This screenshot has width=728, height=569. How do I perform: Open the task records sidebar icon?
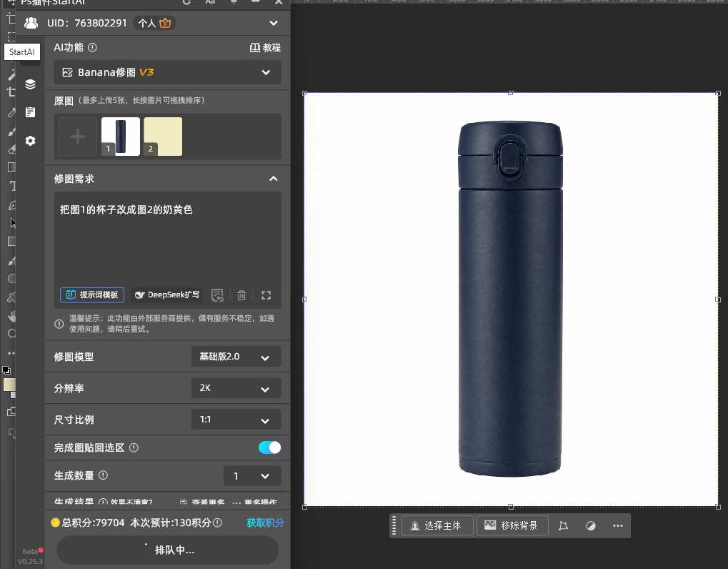point(30,112)
